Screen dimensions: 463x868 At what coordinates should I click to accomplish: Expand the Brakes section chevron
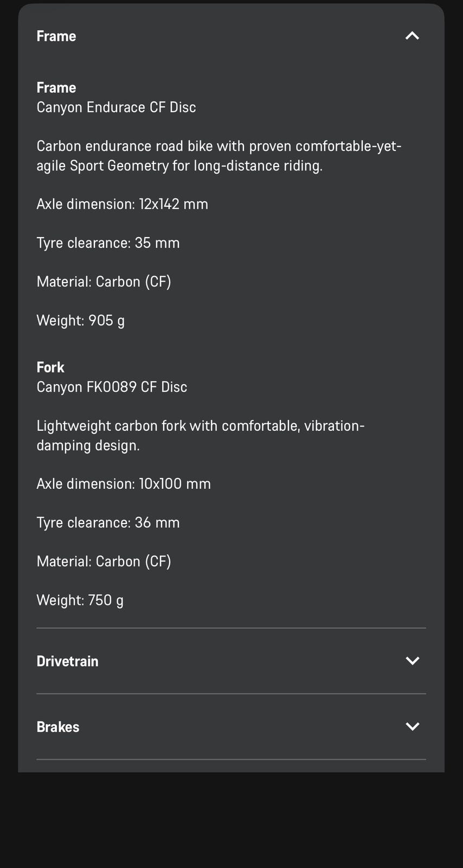coord(412,726)
